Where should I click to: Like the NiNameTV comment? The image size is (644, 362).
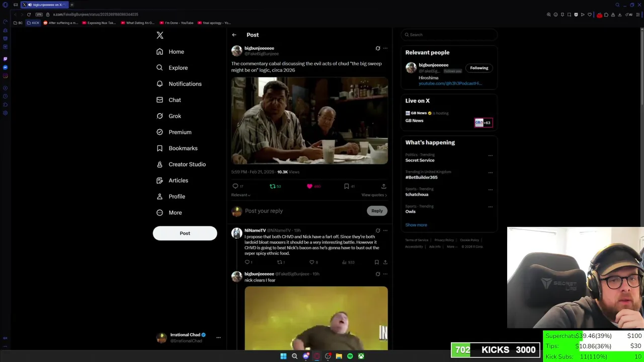(x=312, y=262)
